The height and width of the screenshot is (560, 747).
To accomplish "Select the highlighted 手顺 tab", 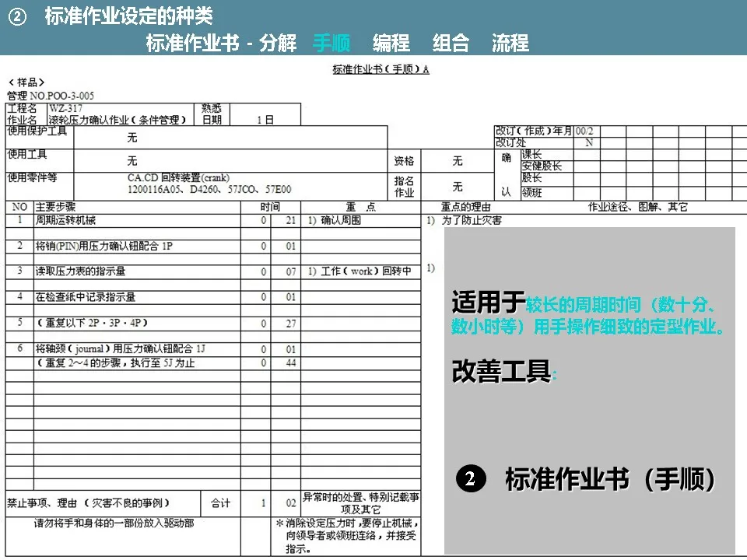I will (331, 44).
